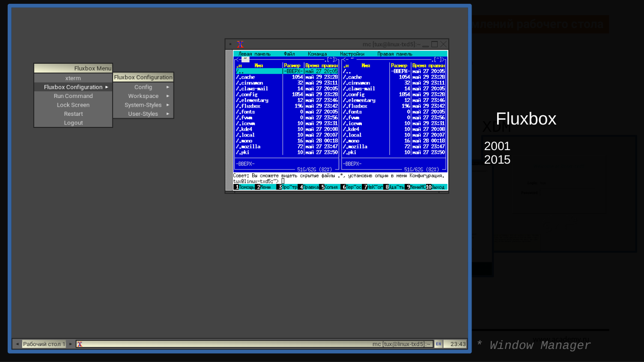The height and width of the screenshot is (362, 644).
Task: Launch xterm from Fluxbox Menu
Action: coord(73,78)
